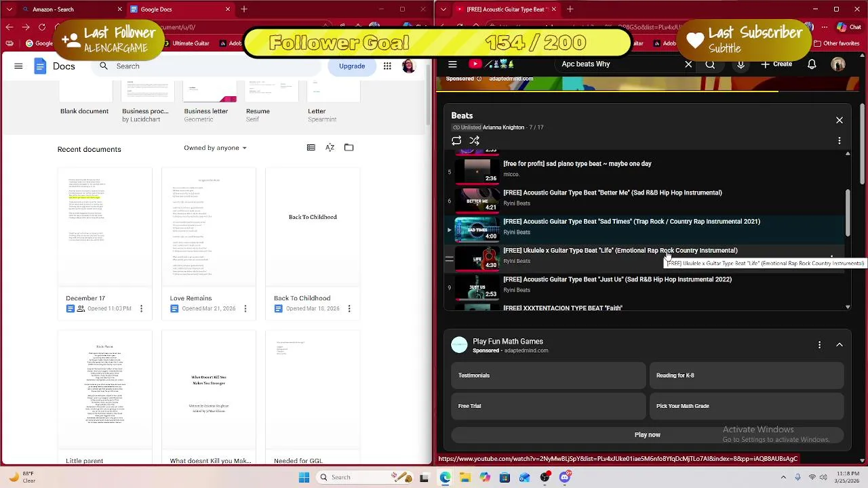
Task: Open the Owned by anyone filter dropdown
Action: tap(215, 148)
